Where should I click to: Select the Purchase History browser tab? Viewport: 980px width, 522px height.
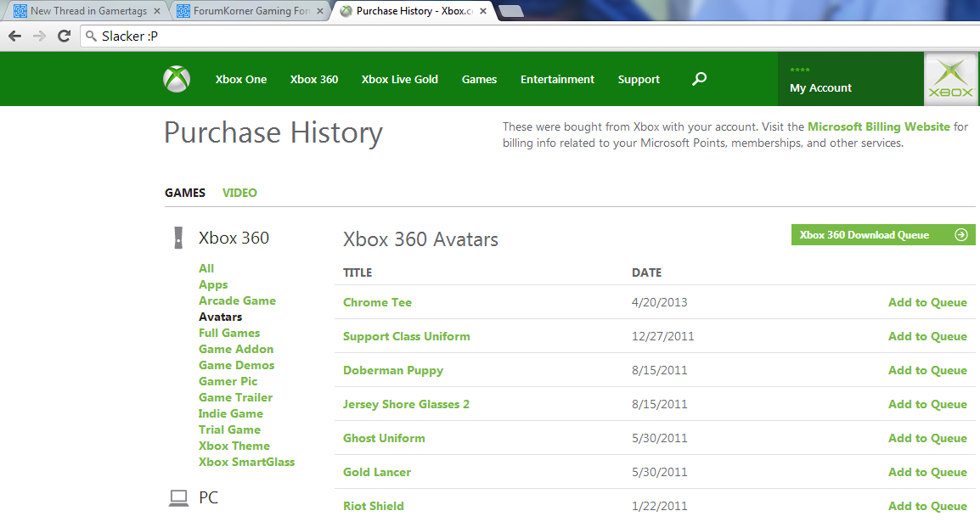(413, 11)
